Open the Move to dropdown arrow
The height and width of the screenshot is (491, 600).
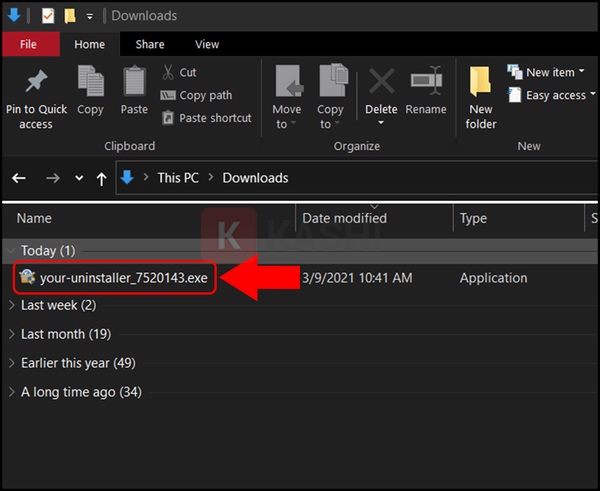[293, 123]
